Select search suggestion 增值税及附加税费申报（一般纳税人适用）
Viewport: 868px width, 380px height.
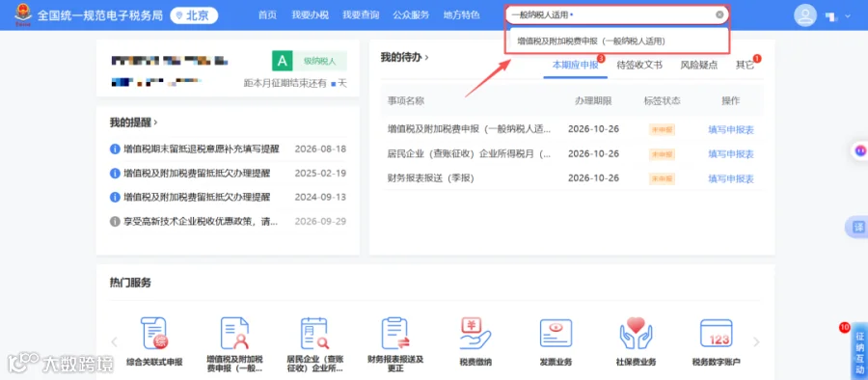point(590,41)
